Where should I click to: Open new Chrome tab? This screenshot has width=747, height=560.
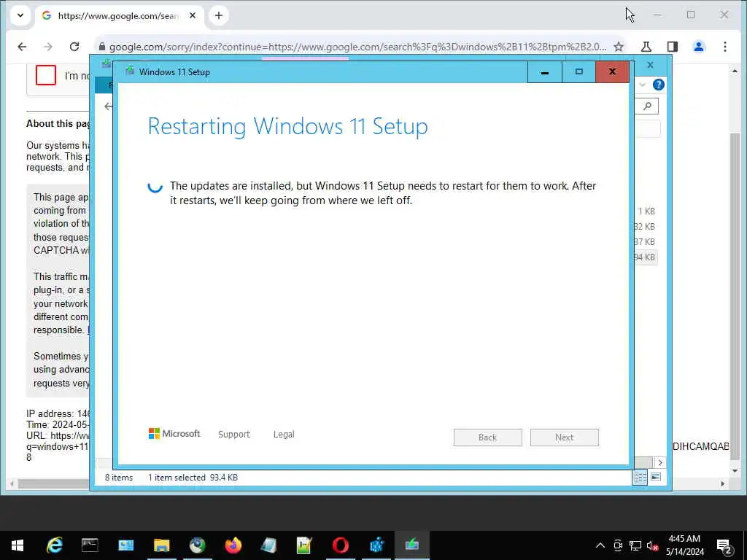click(219, 16)
